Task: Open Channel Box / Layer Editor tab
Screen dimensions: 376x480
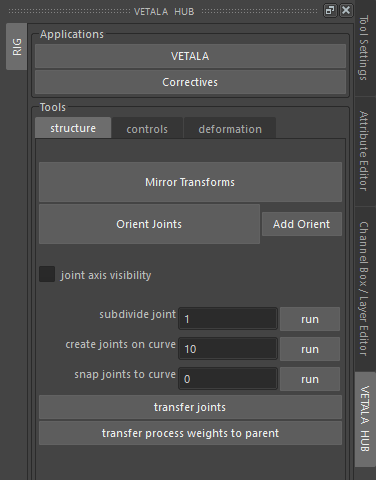Action: coord(365,289)
